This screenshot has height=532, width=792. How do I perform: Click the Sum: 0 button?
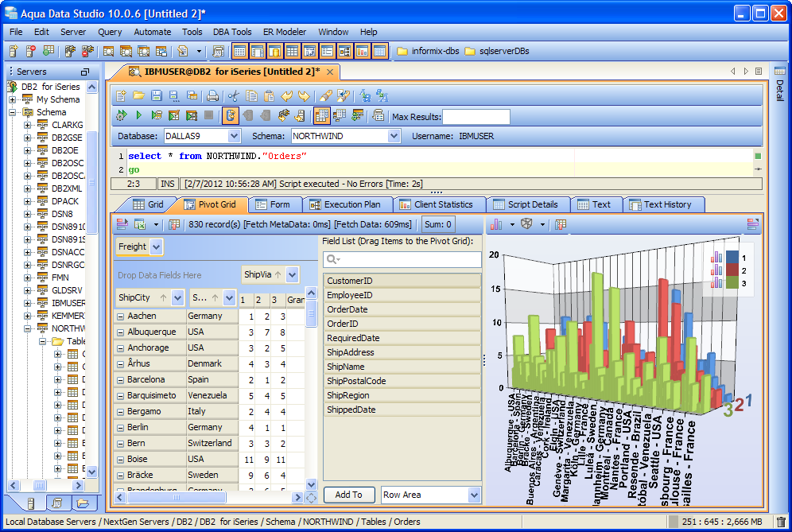point(438,224)
